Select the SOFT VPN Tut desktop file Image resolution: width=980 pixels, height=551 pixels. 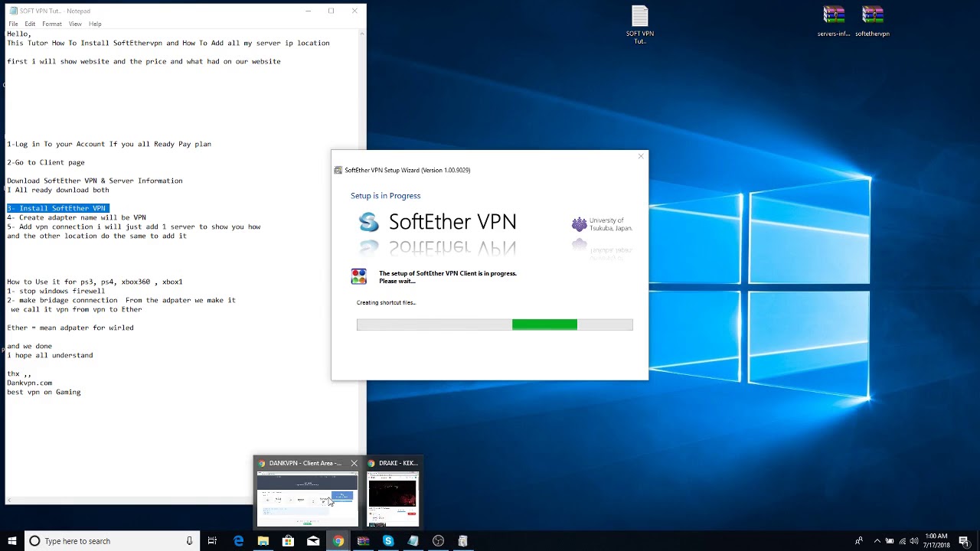tap(640, 24)
